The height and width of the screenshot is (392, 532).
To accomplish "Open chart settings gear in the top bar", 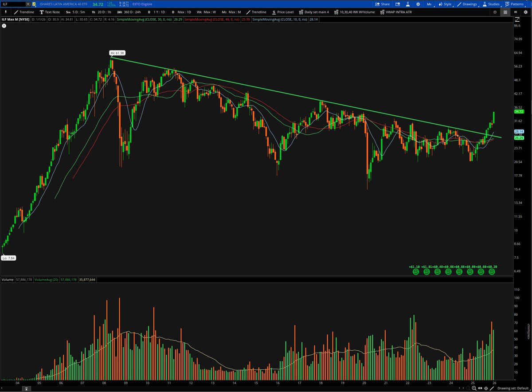I will 418,4.
